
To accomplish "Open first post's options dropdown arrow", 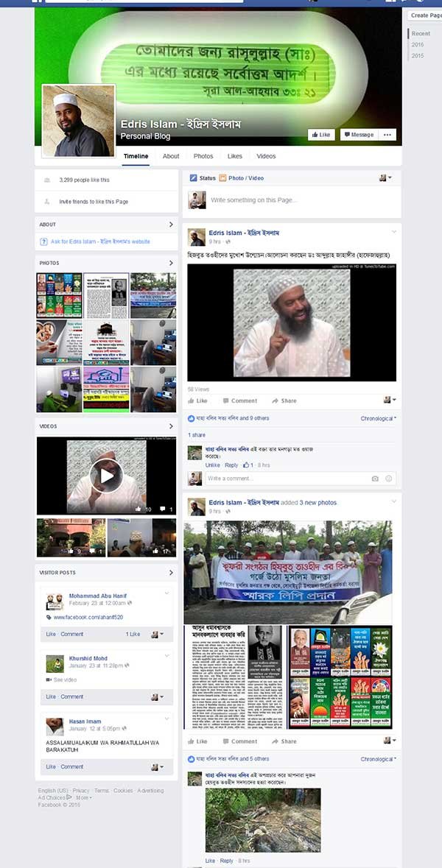I will coord(394,231).
